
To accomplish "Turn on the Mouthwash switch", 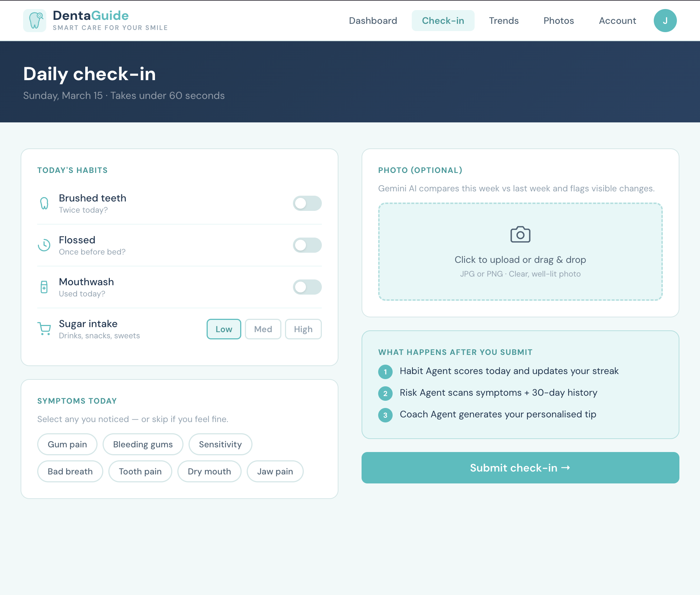I will 307,287.
